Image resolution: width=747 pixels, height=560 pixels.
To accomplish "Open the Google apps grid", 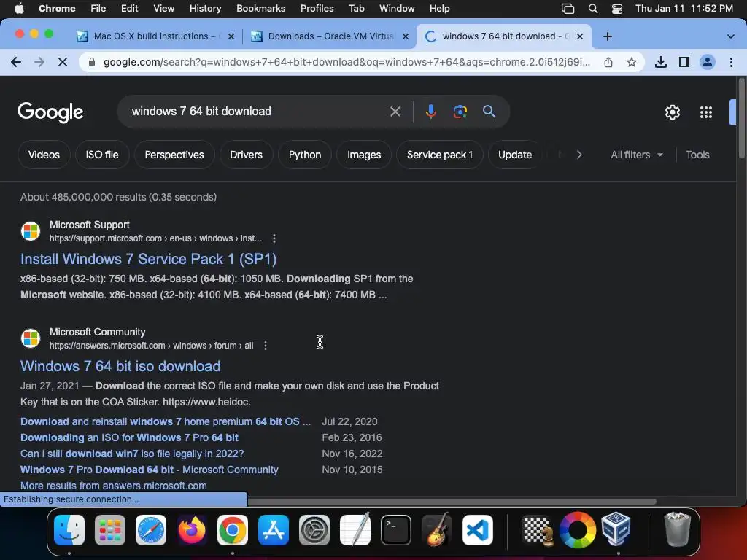I will [706, 112].
